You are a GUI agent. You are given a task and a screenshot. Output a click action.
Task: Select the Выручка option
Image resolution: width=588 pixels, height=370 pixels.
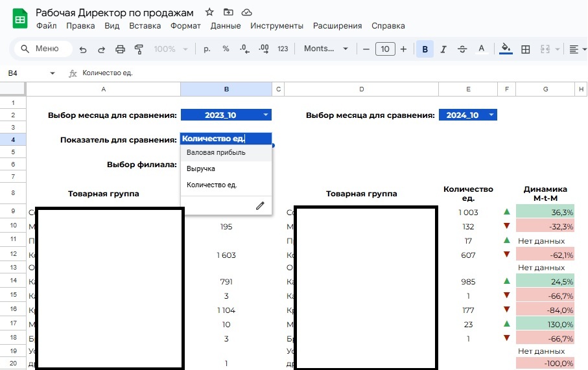coord(201,168)
